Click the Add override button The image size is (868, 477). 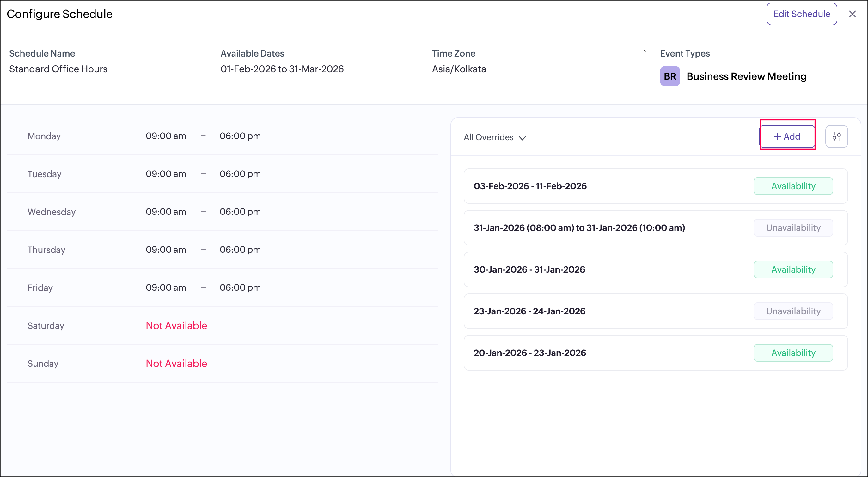pyautogui.click(x=787, y=136)
